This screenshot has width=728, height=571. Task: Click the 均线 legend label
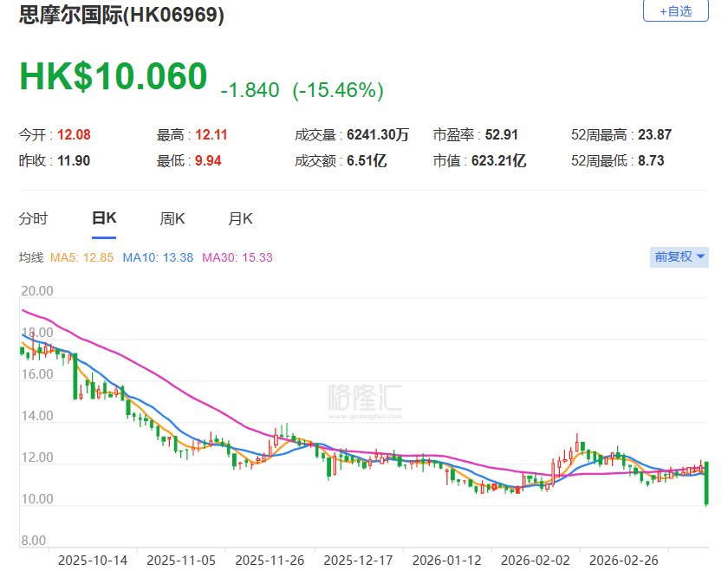point(30,257)
